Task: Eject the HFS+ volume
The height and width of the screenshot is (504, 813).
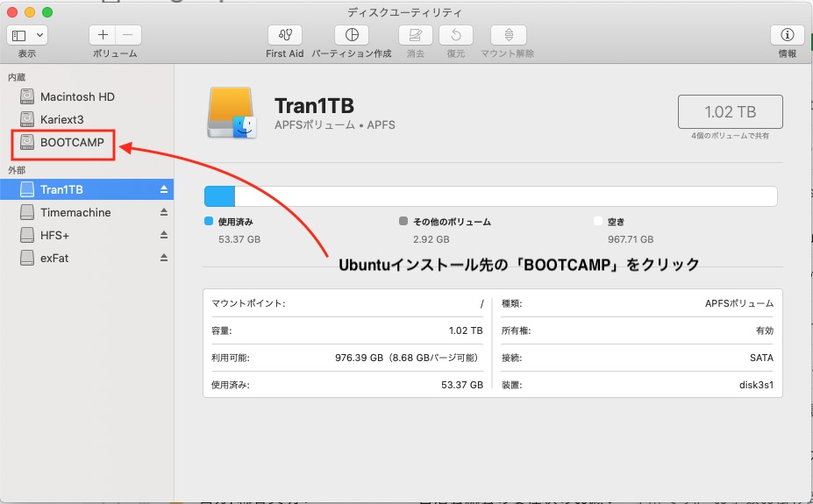Action: (x=164, y=235)
